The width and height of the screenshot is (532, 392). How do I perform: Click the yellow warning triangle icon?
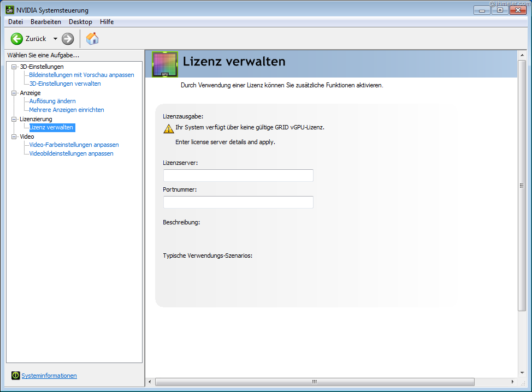pos(168,129)
